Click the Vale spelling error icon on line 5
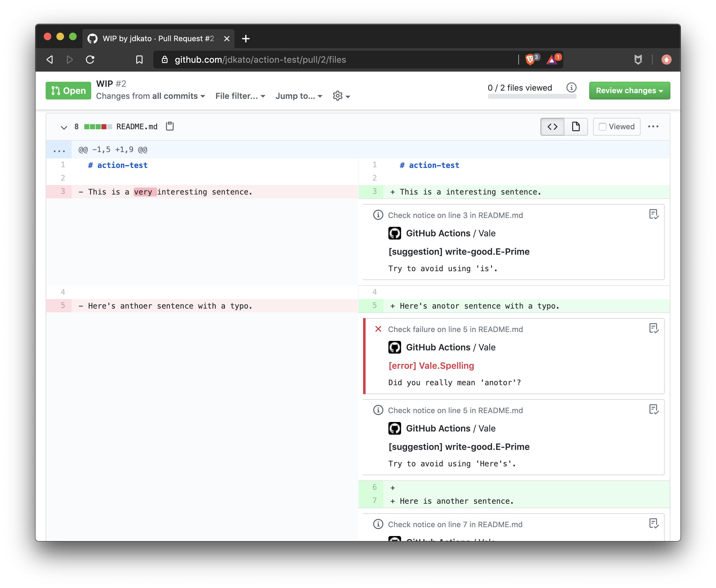The height and width of the screenshot is (588, 716). click(x=378, y=329)
